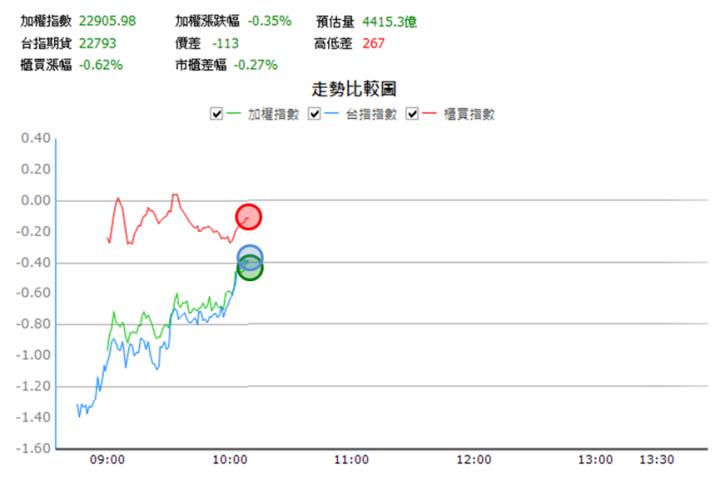The height and width of the screenshot is (488, 720).
Task: Click the 台指期貨 value 22793
Action: 96,43
